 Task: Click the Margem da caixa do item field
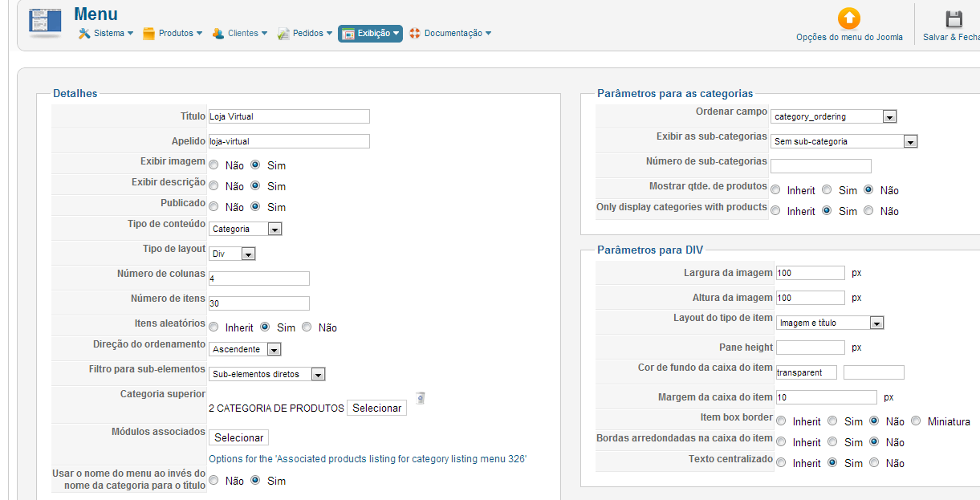[827, 397]
